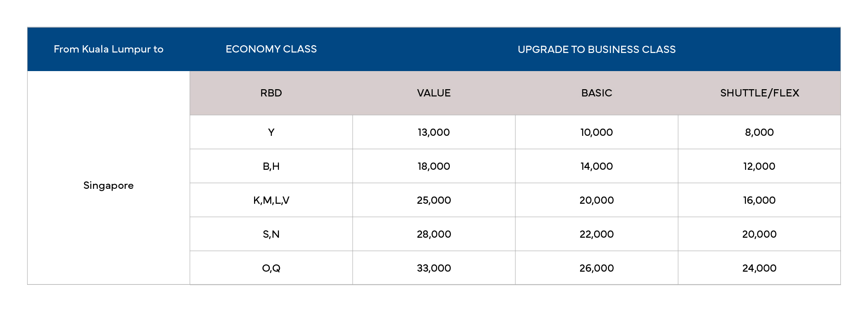Click the S,N fare class cell
The width and height of the screenshot is (868, 326).
click(271, 234)
